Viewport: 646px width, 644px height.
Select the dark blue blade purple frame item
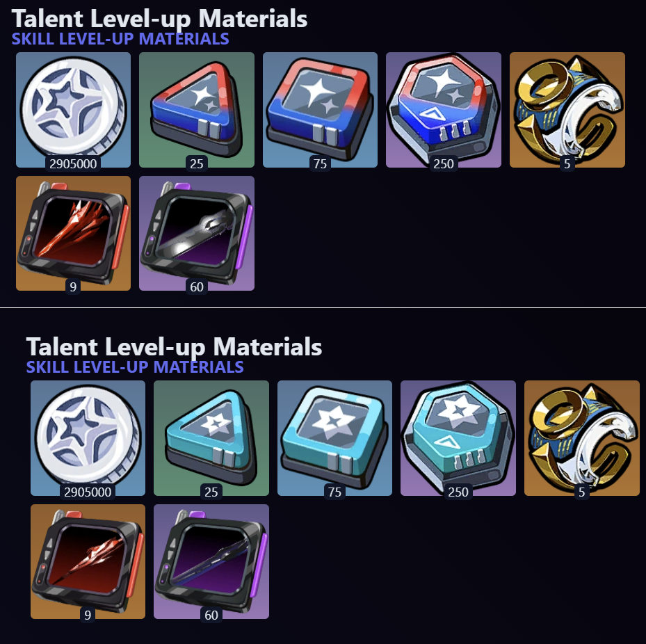click(x=211, y=562)
